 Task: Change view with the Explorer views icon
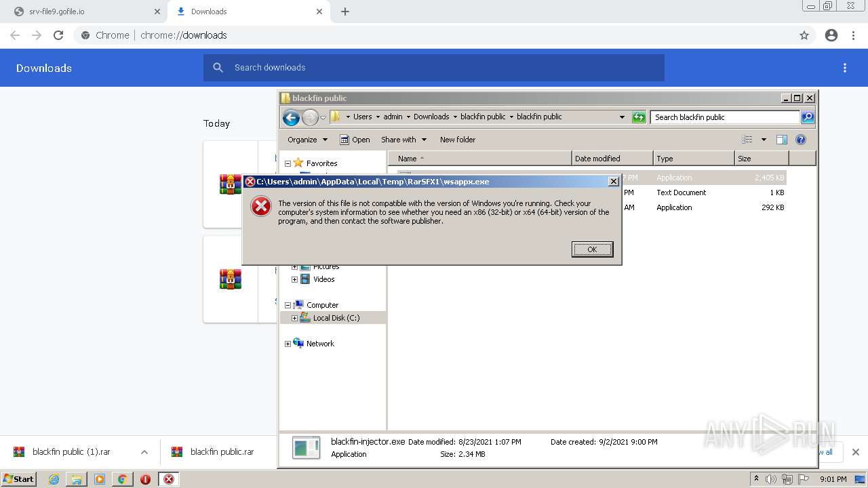point(747,140)
